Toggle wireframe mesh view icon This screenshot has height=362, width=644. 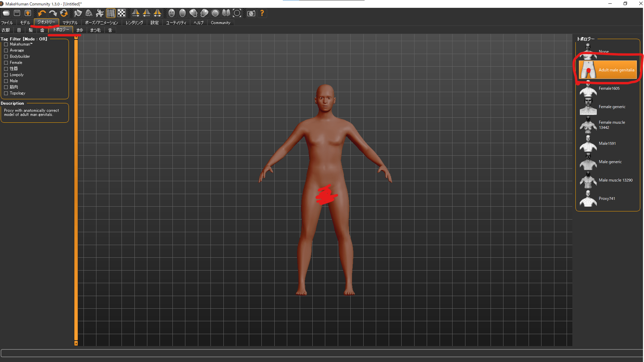[x=89, y=13]
